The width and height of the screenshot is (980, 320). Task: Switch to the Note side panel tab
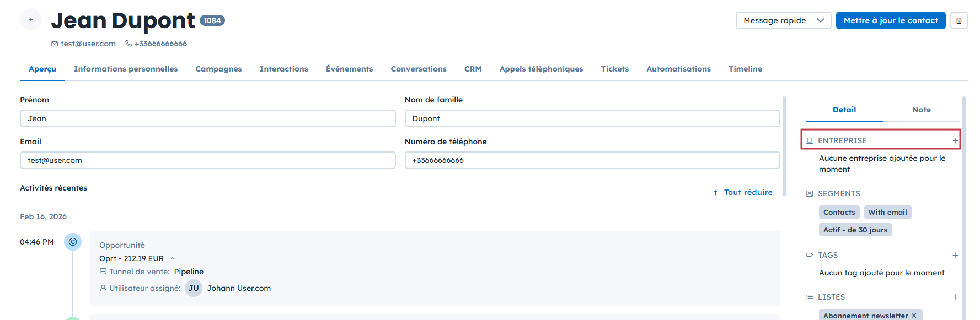pyautogui.click(x=922, y=110)
